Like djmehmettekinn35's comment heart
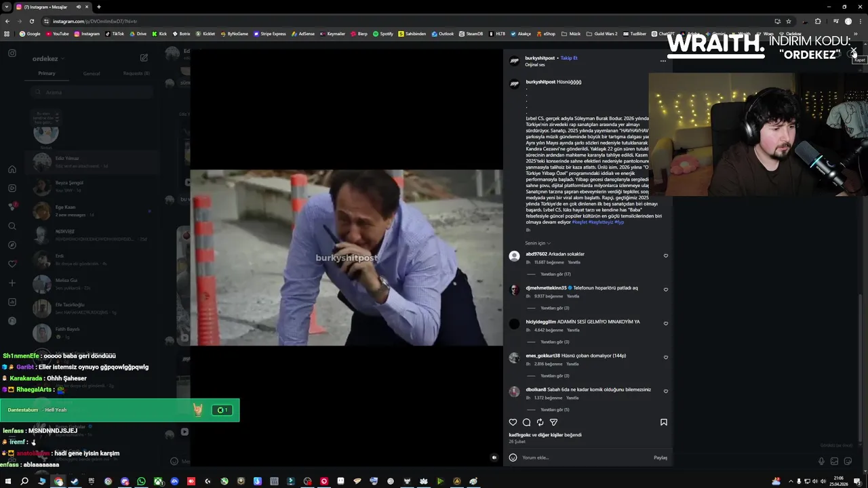This screenshot has height=488, width=868. tap(666, 289)
